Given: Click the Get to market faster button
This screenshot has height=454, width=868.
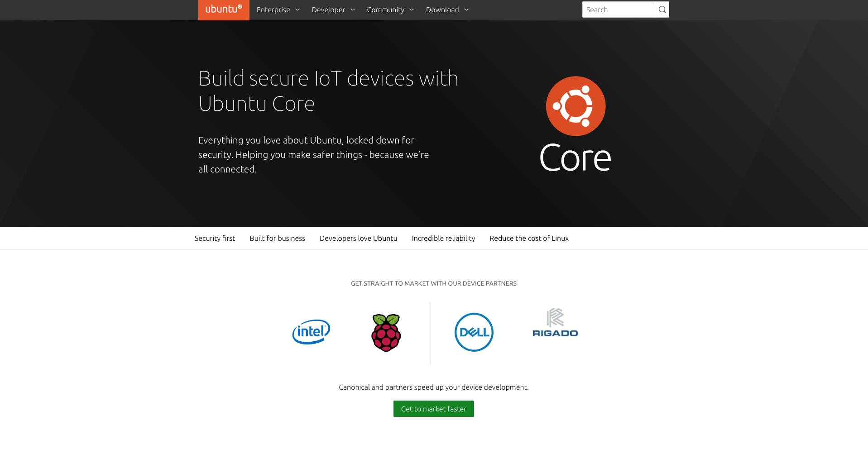Looking at the screenshot, I should click(x=433, y=408).
